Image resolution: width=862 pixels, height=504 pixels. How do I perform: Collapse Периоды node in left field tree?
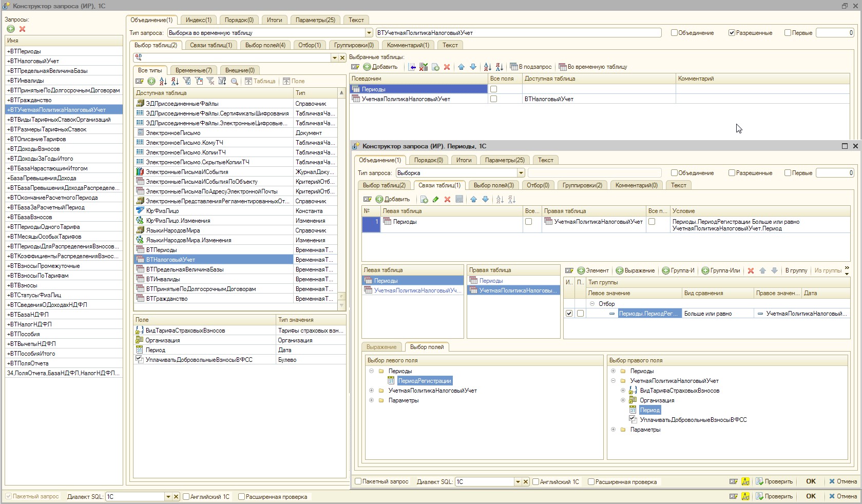[x=371, y=371]
